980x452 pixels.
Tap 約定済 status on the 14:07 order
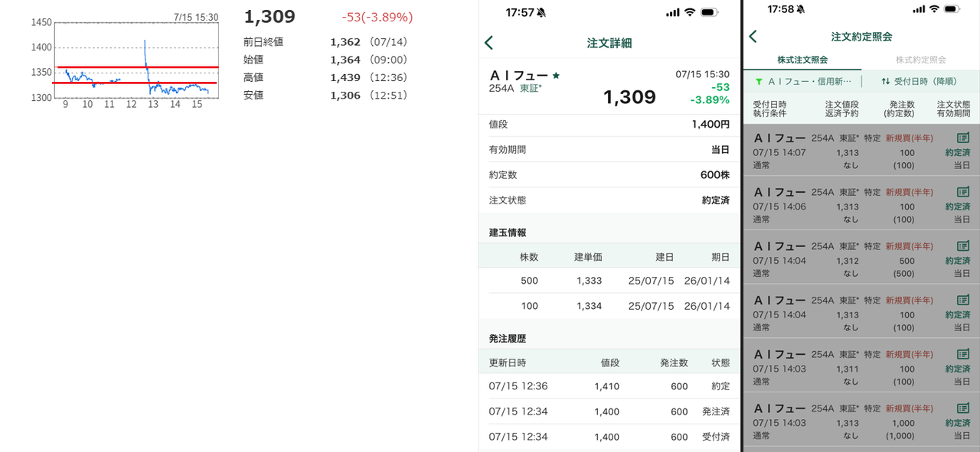tap(957, 153)
